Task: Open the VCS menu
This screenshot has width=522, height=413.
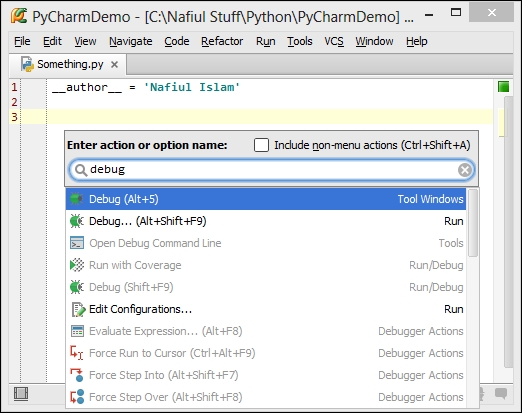Action: coord(334,41)
